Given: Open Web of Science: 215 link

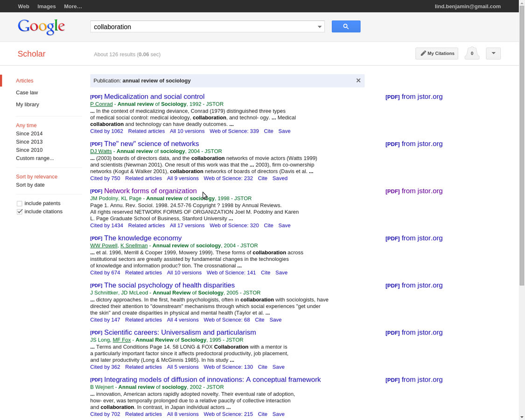Looking at the screenshot, I should click(x=228, y=414).
